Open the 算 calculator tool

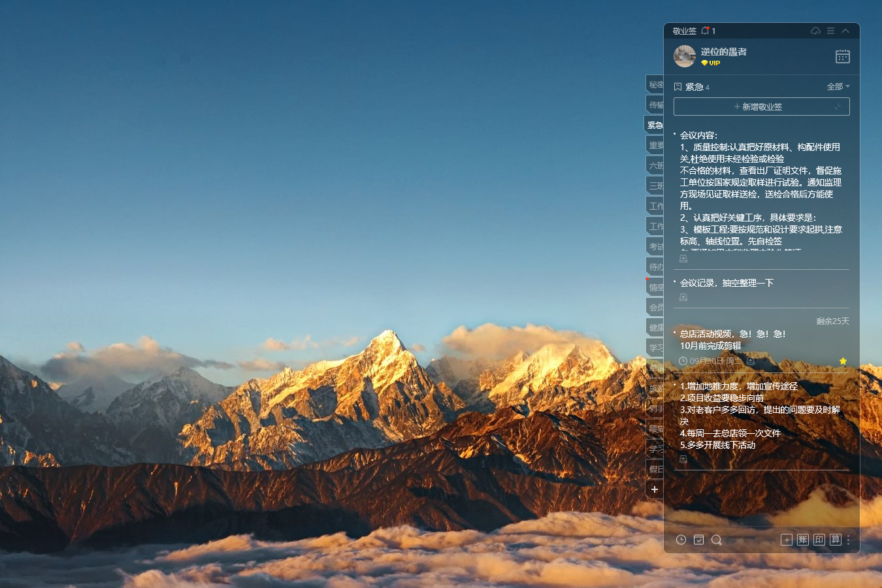(836, 540)
